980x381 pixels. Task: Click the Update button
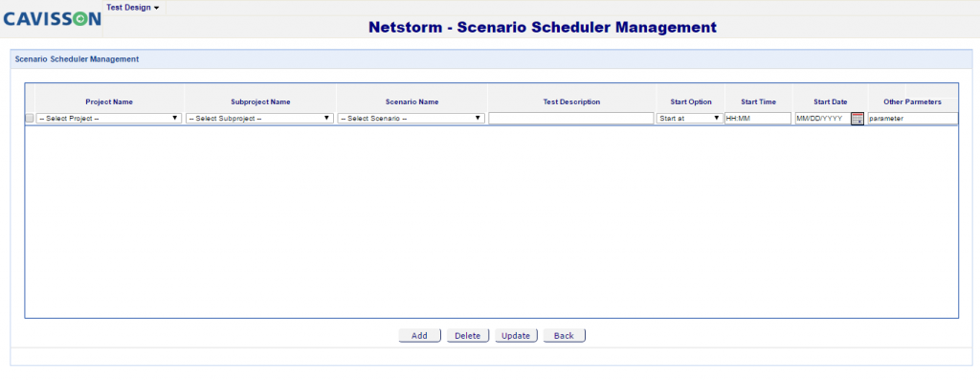point(516,336)
